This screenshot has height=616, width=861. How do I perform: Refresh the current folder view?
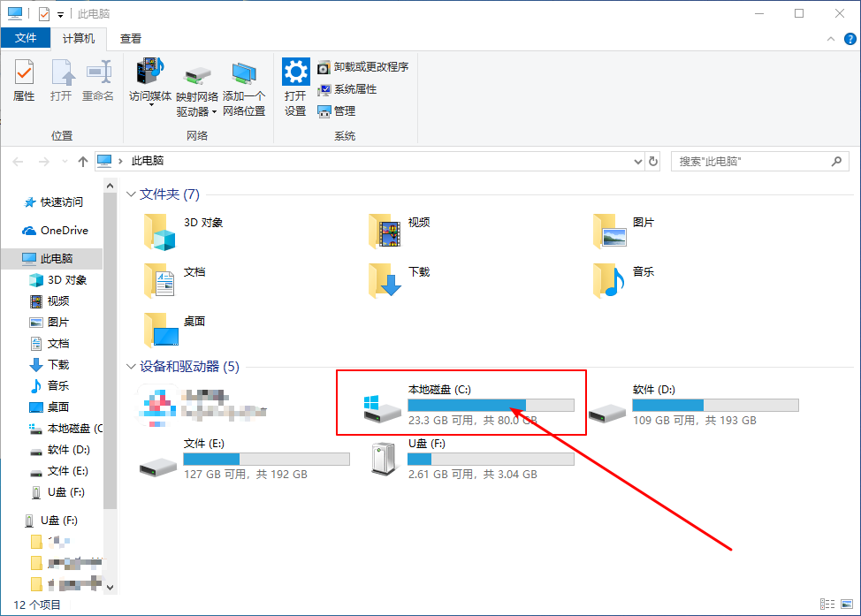point(653,162)
